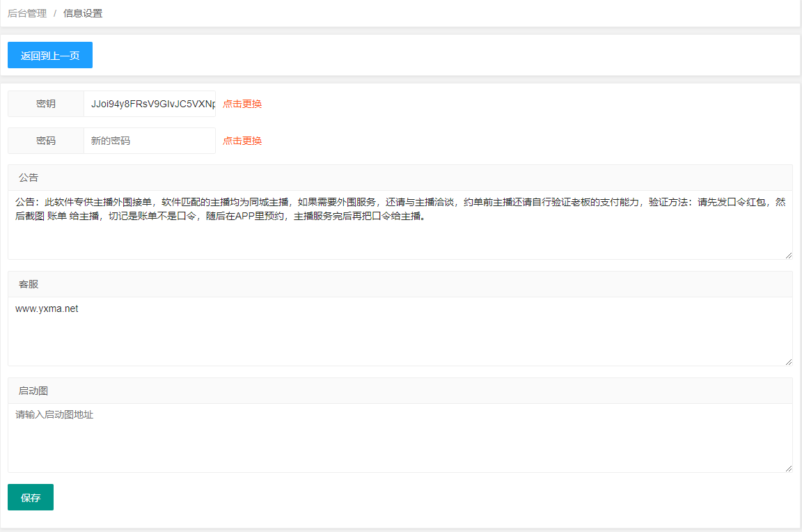Image resolution: width=802 pixels, height=532 pixels.
Task: Click inside the 客服 textarea containing www.yxma.net
Action: point(400,331)
